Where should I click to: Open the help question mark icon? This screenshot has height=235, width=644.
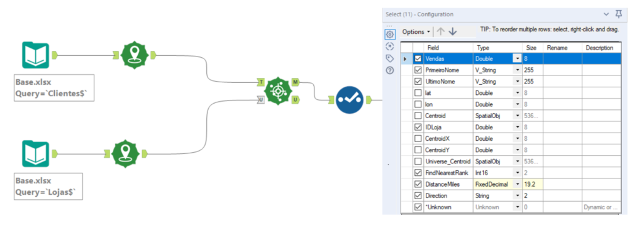coord(390,70)
